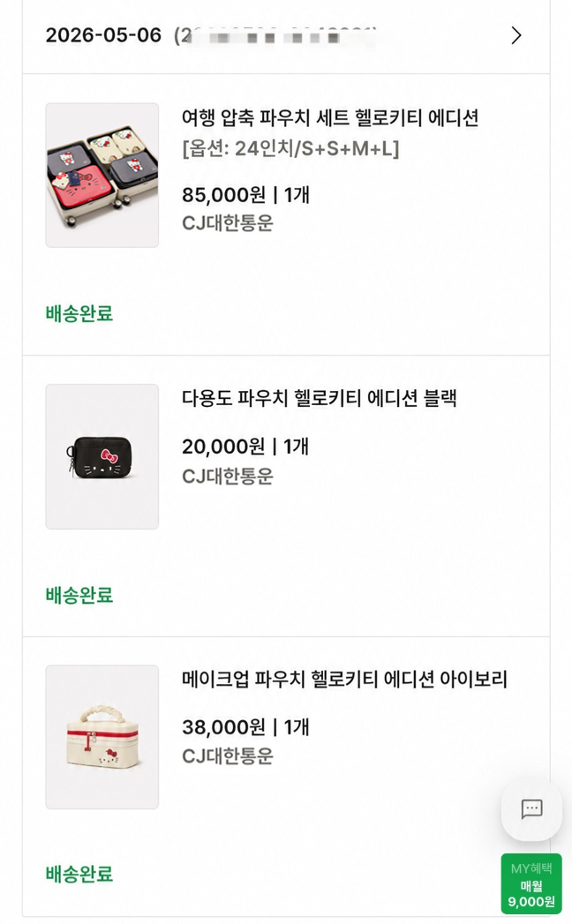Click the 배송완료 status under the makeup pouch
572x924 pixels.
tap(79, 874)
